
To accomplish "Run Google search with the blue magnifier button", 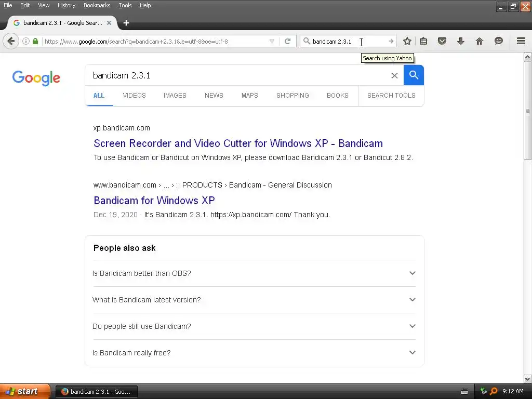I will click(x=414, y=75).
